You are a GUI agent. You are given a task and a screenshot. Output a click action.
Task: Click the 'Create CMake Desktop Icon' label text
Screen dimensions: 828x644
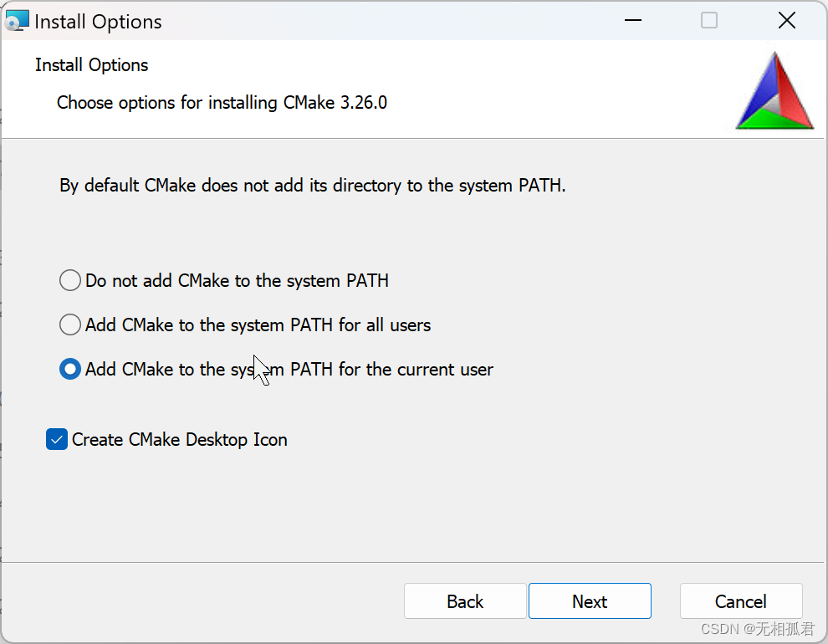click(180, 440)
